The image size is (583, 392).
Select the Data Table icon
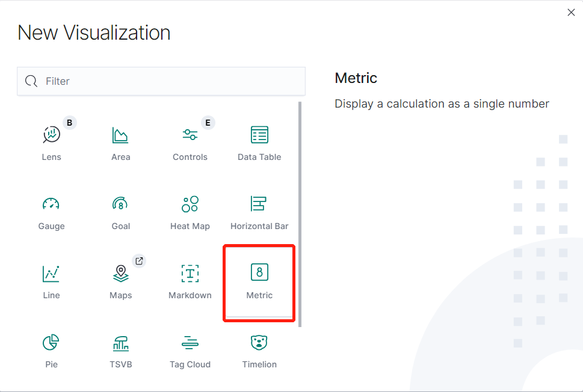click(259, 135)
